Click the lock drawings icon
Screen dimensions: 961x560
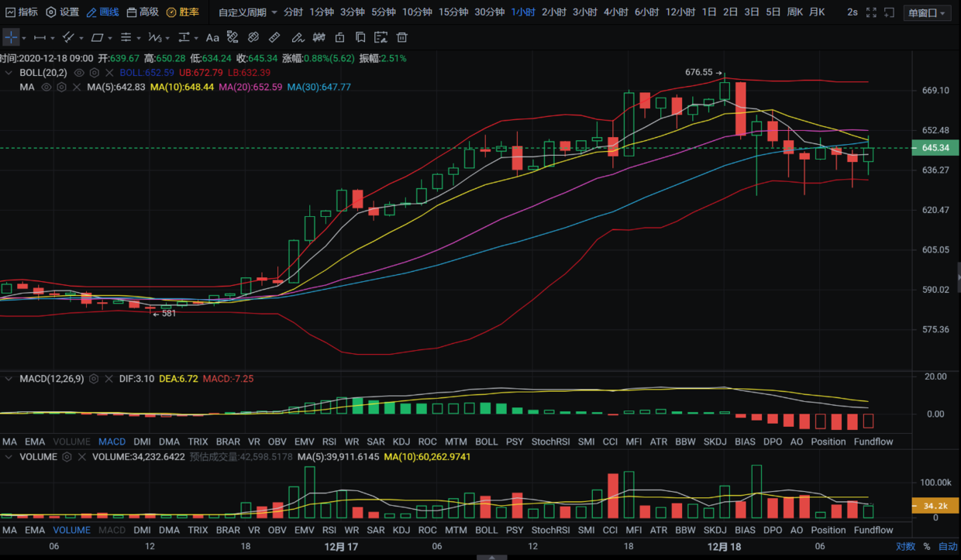[339, 37]
